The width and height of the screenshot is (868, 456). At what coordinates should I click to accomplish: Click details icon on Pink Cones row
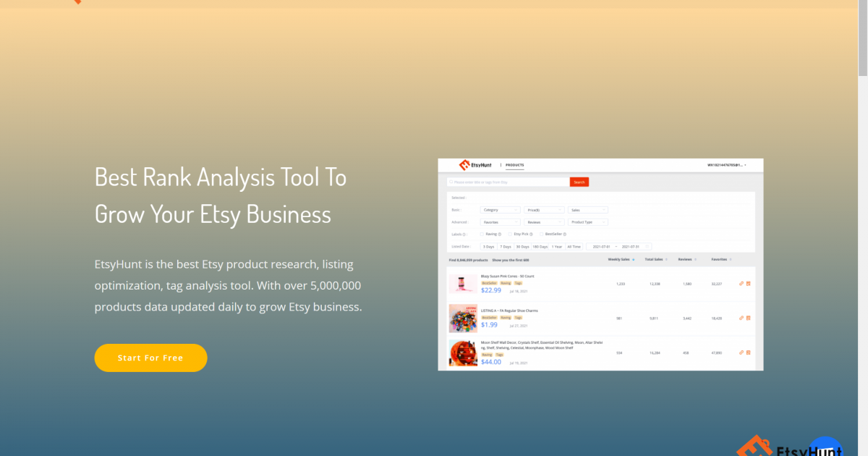coord(748,283)
